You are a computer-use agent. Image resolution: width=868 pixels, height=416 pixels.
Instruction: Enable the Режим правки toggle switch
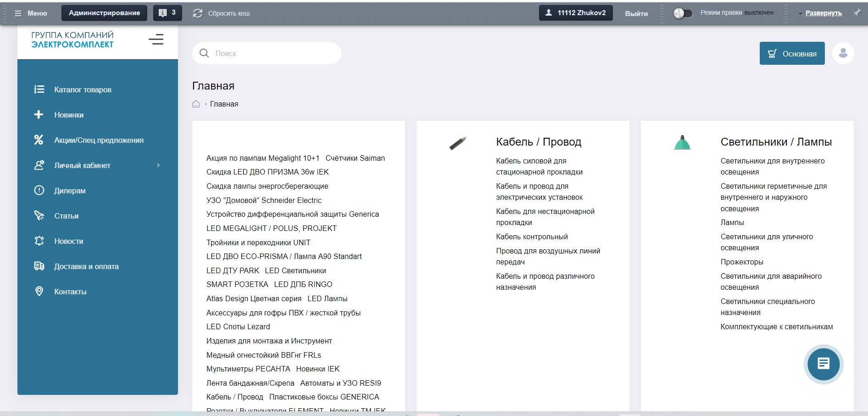pos(682,13)
